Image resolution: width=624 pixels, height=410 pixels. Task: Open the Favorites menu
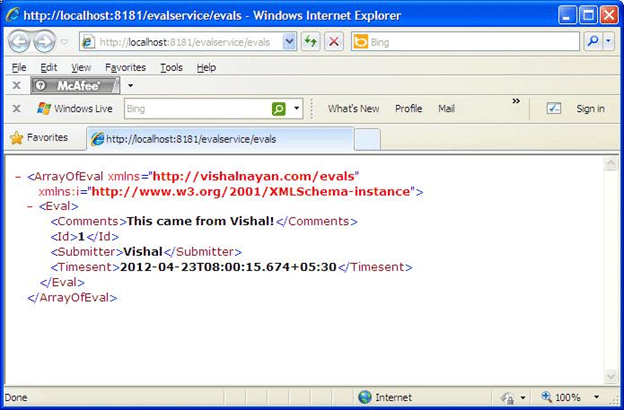click(125, 68)
